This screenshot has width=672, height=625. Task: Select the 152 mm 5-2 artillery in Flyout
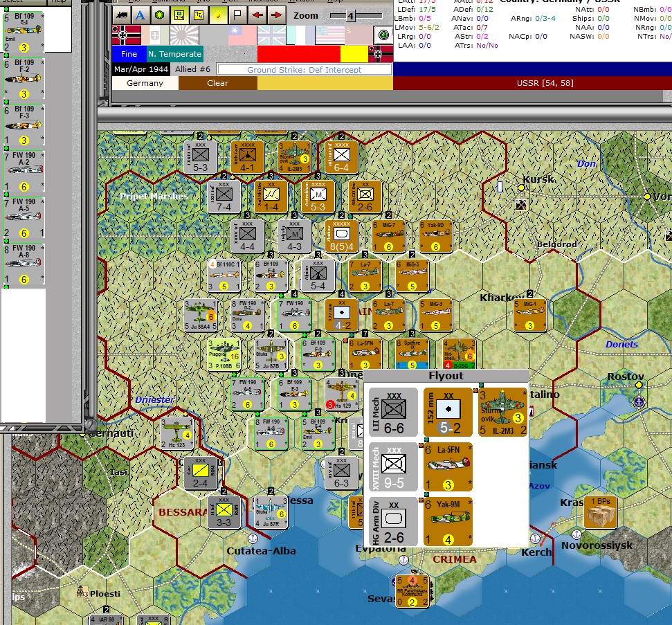(448, 412)
